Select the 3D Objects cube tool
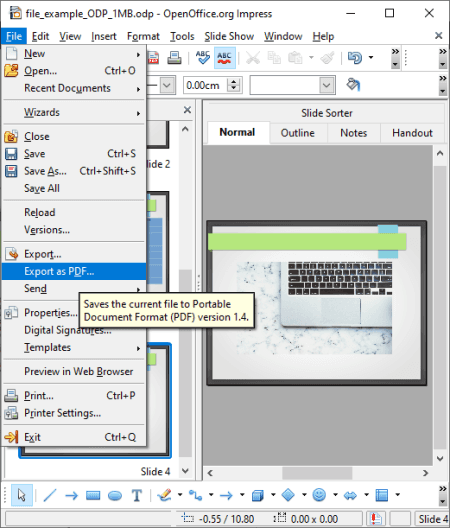Viewport: 450px width, 528px height. pos(258,495)
